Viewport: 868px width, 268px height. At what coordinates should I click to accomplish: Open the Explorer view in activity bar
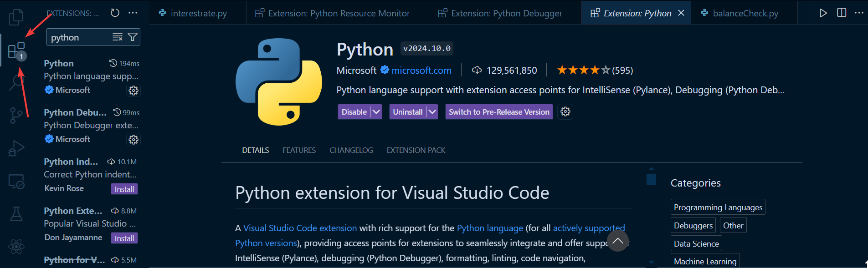[16, 17]
